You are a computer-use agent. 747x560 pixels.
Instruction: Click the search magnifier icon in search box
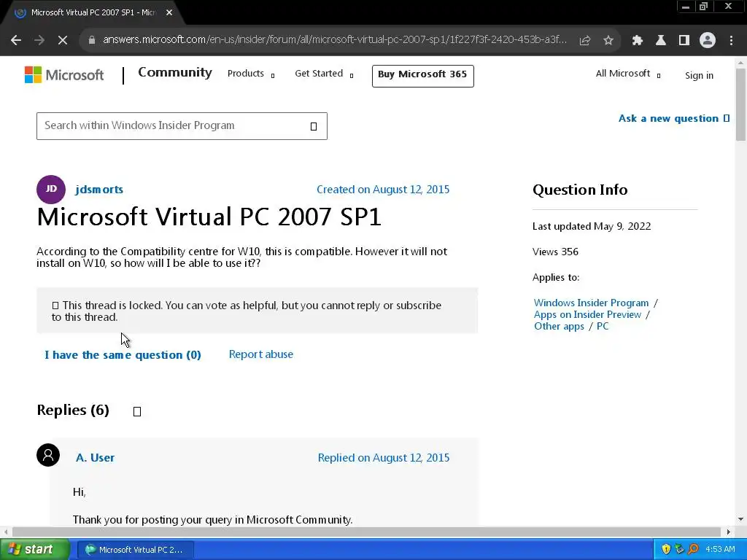314,126
